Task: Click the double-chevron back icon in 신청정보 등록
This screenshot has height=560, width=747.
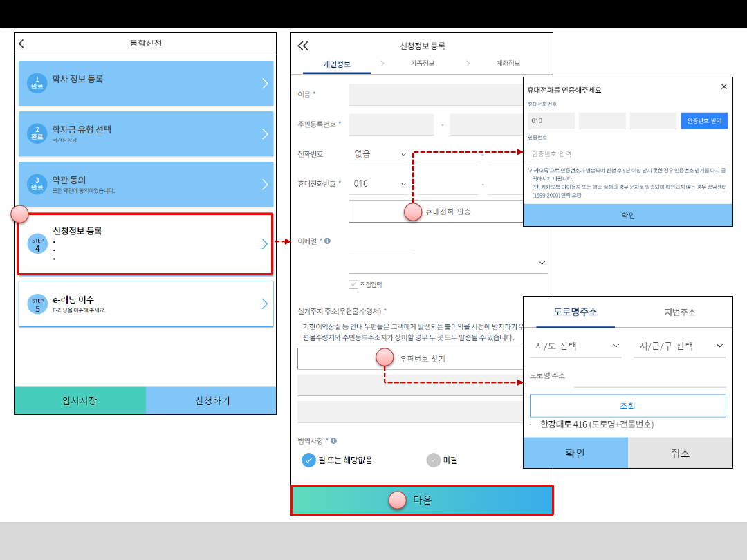Action: click(x=303, y=46)
